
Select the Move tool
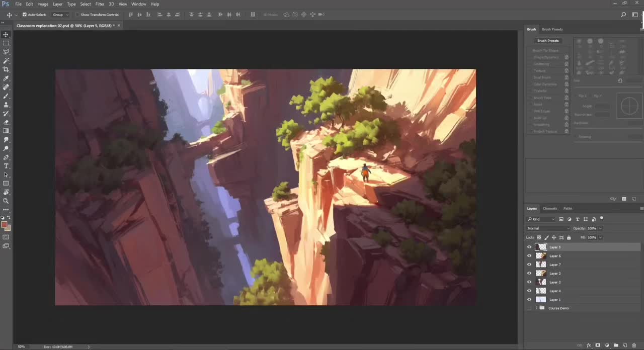click(6, 34)
